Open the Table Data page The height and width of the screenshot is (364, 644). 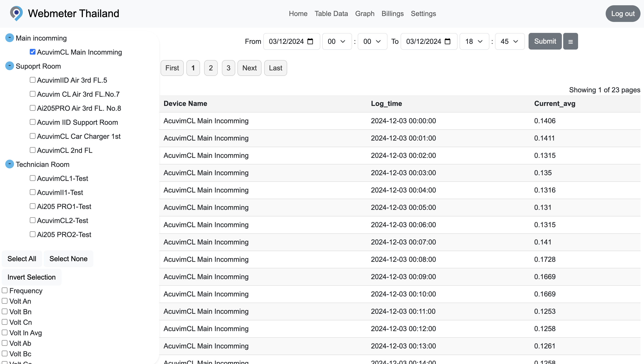[x=331, y=14]
